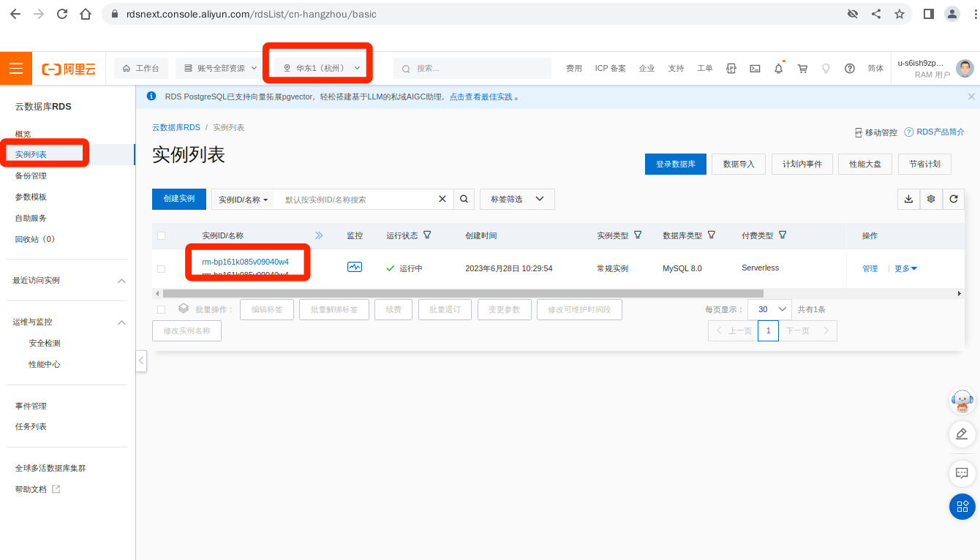Screen dimensions: 980x560
Task: Select all instances with header checkbox
Action: (x=161, y=235)
